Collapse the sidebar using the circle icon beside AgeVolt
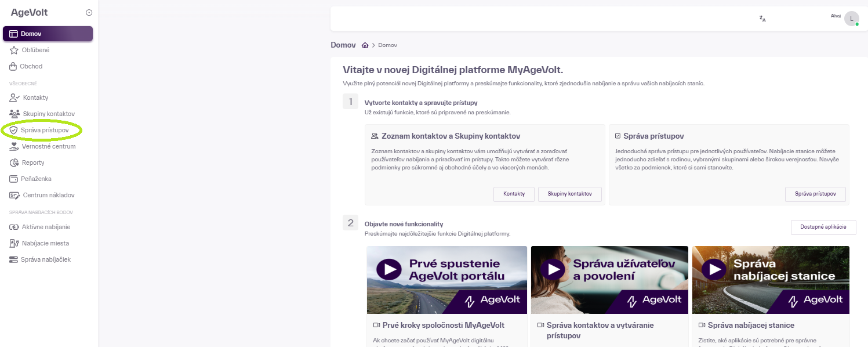The image size is (868, 347). pos(89,13)
